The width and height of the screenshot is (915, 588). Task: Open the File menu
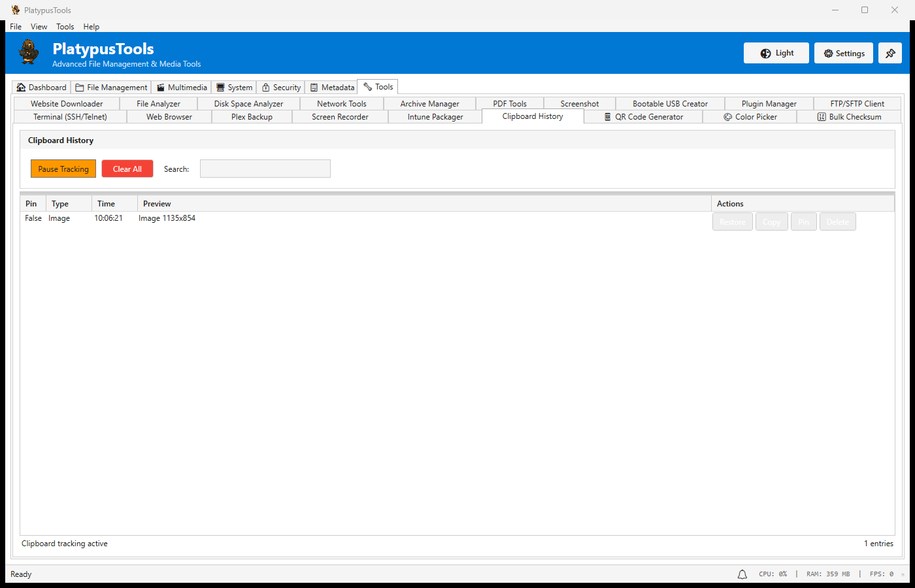click(x=16, y=27)
